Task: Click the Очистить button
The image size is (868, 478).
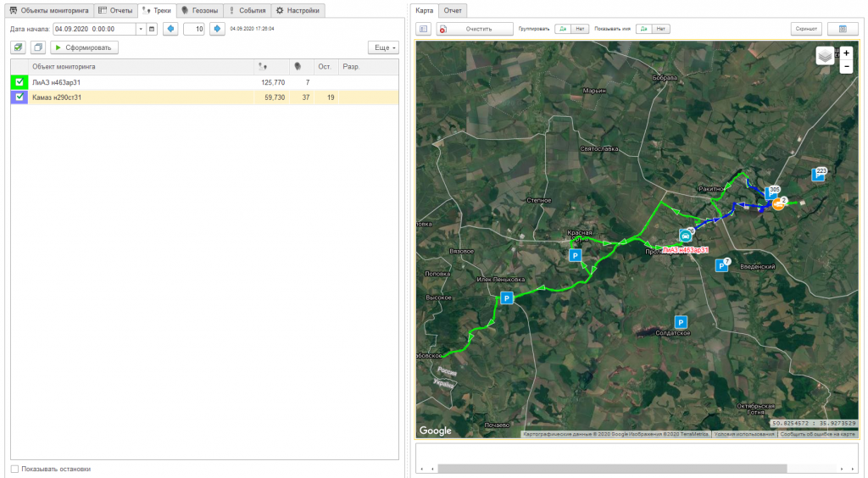Action: pos(475,29)
